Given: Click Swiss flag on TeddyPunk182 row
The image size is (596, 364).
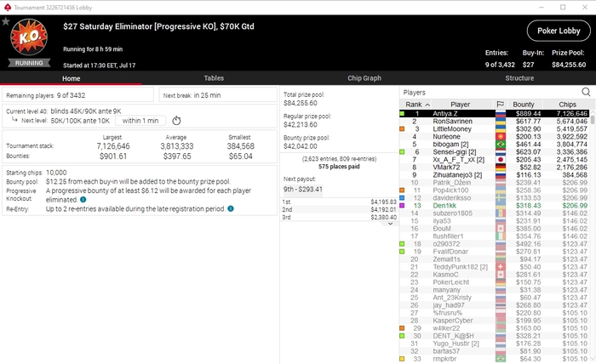Looking at the screenshot, I should (x=501, y=267).
